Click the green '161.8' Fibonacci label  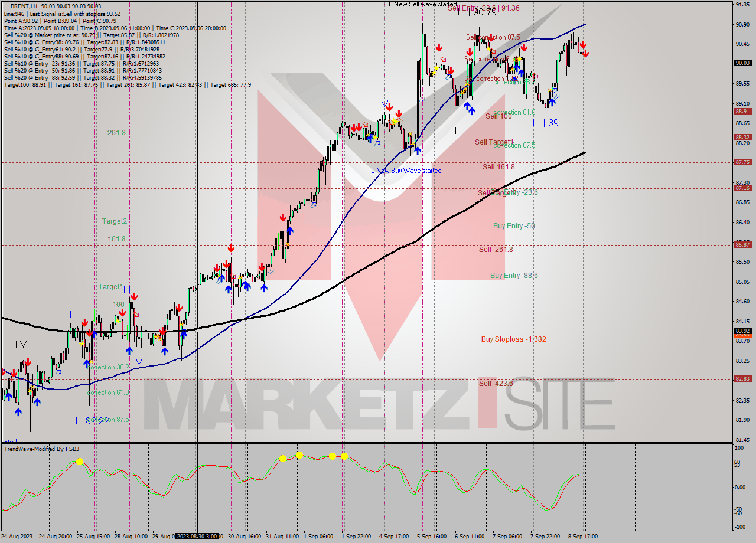[x=116, y=239]
